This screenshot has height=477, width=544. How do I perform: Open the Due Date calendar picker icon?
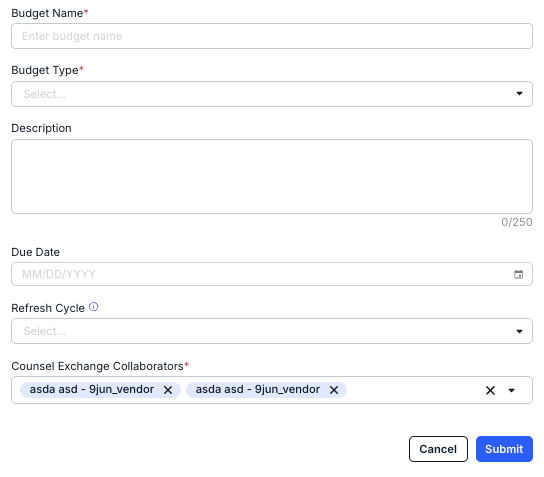coord(518,274)
